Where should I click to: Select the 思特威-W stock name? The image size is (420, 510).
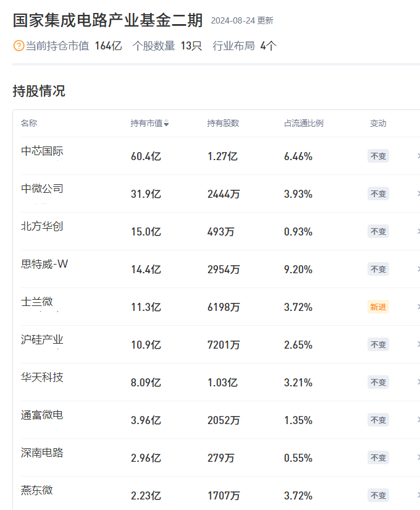[44, 264]
